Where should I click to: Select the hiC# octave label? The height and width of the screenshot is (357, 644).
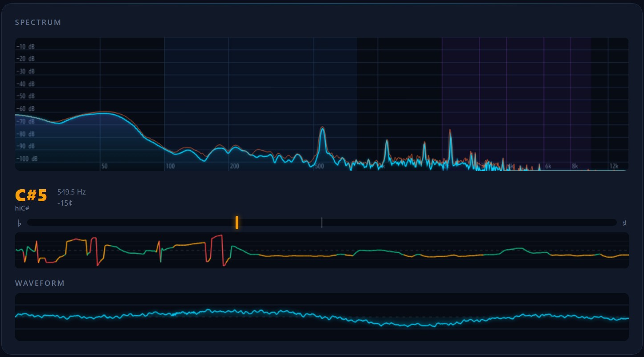pos(22,208)
